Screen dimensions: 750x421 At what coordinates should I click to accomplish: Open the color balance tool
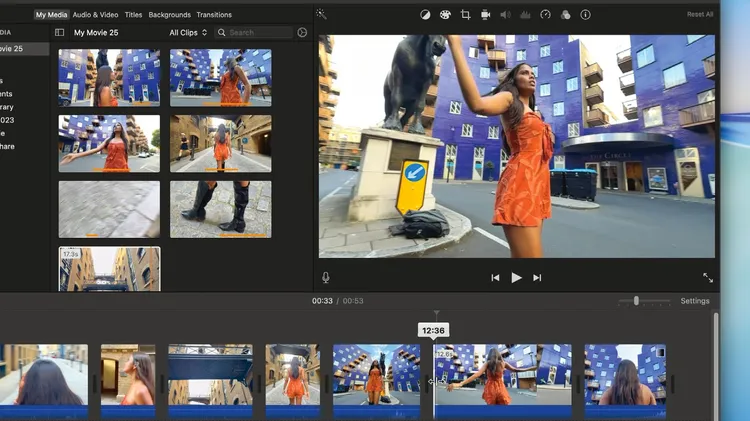coord(425,15)
